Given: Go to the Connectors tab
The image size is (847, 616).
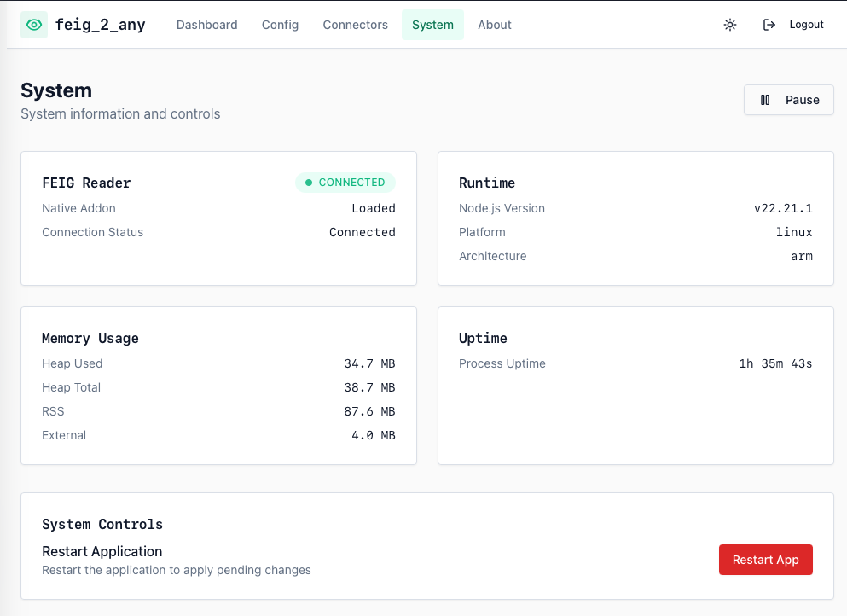Looking at the screenshot, I should tap(355, 25).
